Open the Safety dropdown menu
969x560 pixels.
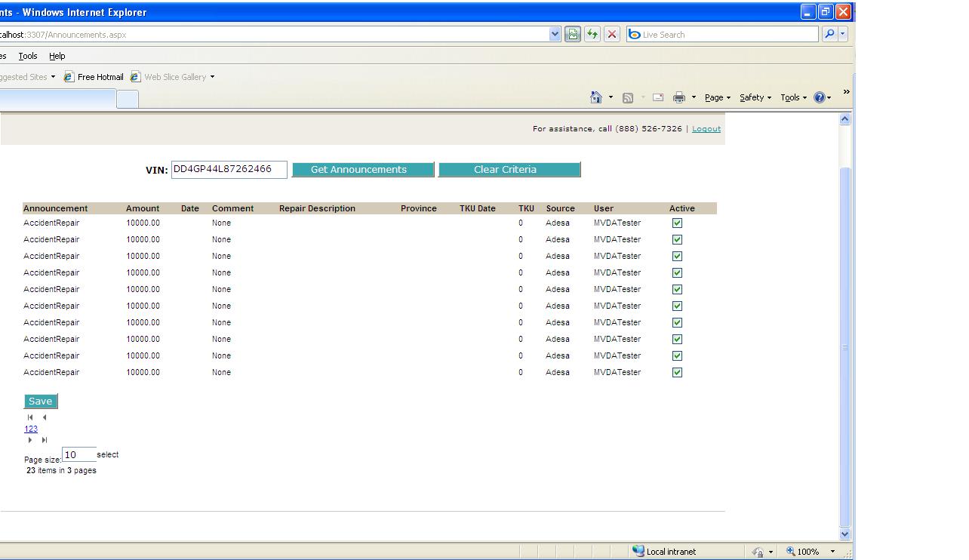coord(755,97)
